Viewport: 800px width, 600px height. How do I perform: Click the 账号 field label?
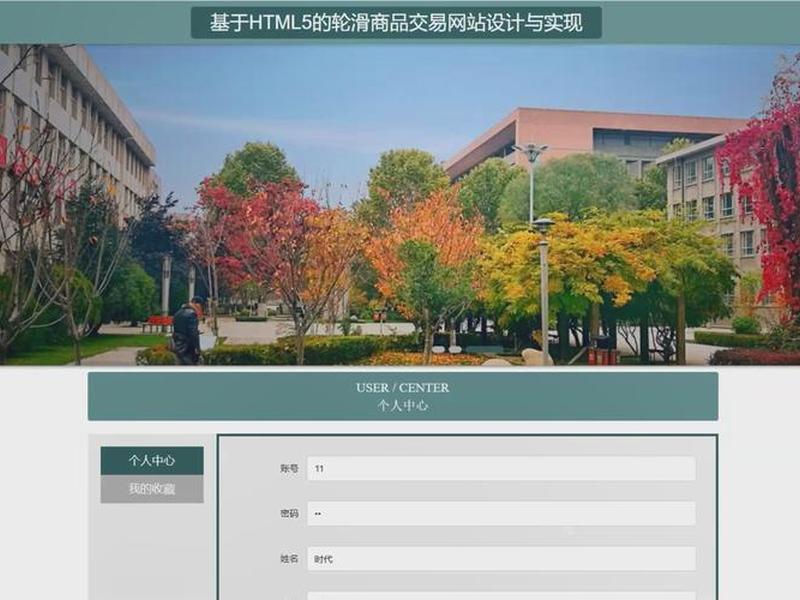(x=289, y=468)
